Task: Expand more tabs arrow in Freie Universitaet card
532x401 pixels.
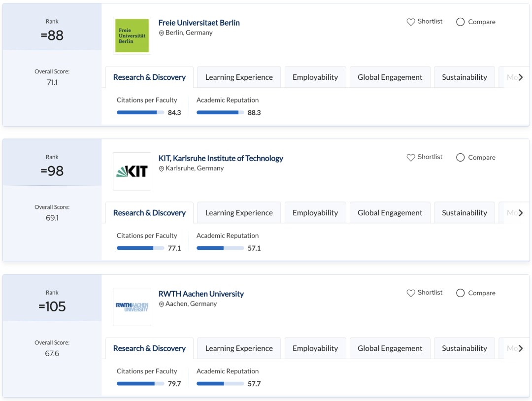Action: pyautogui.click(x=521, y=77)
